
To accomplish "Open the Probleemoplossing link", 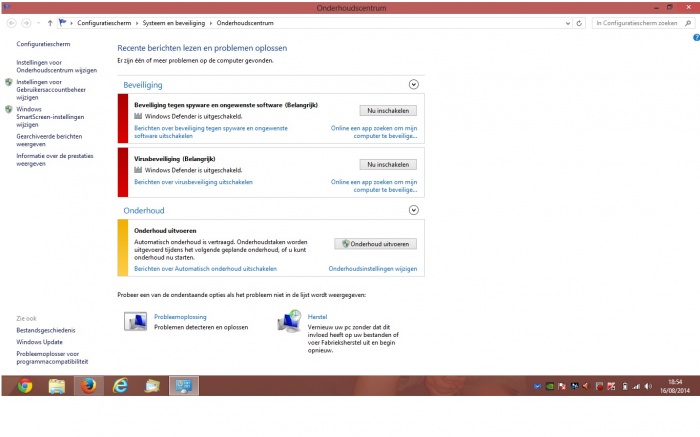I will coord(180,316).
